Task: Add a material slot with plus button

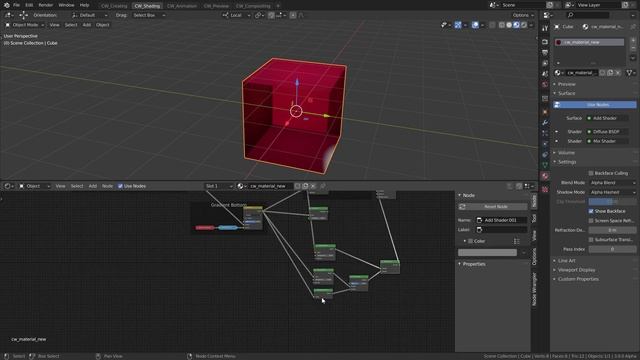Action: click(x=633, y=40)
